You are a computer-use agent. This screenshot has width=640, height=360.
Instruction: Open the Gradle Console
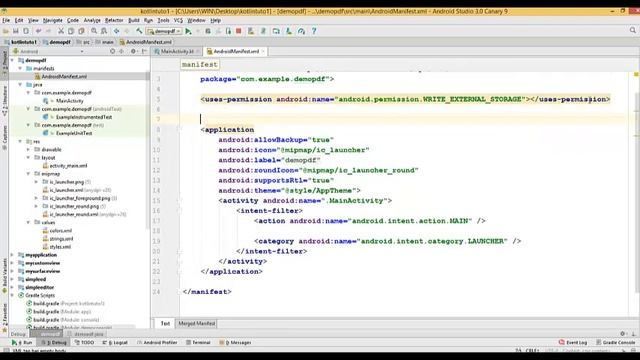[616, 342]
